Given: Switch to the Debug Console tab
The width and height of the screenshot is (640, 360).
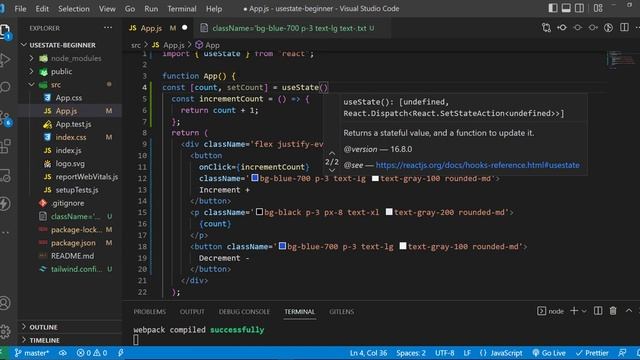Looking at the screenshot, I should (x=244, y=311).
